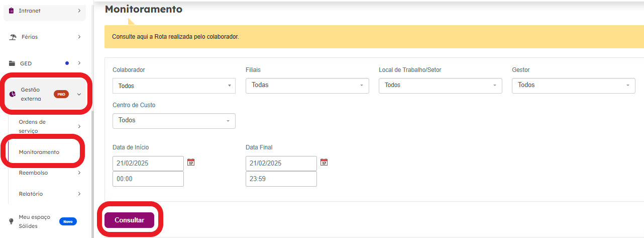Open the Filiais dropdown set to Todas
Viewport: 644px width, 238px height.
click(x=307, y=86)
